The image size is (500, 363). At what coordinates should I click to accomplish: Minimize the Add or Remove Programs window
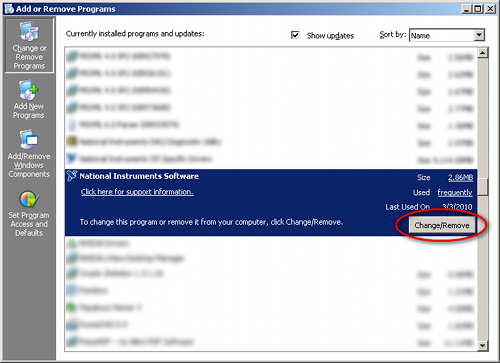(467, 9)
